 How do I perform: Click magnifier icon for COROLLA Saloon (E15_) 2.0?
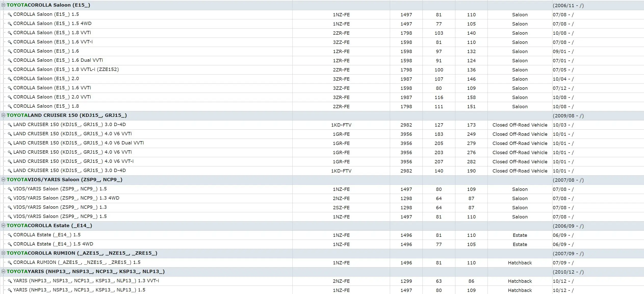tap(10, 79)
